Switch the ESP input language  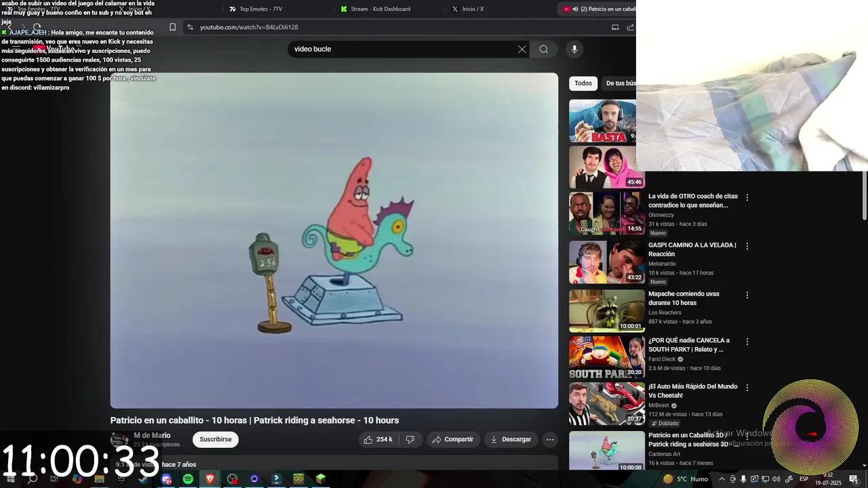tap(804, 479)
